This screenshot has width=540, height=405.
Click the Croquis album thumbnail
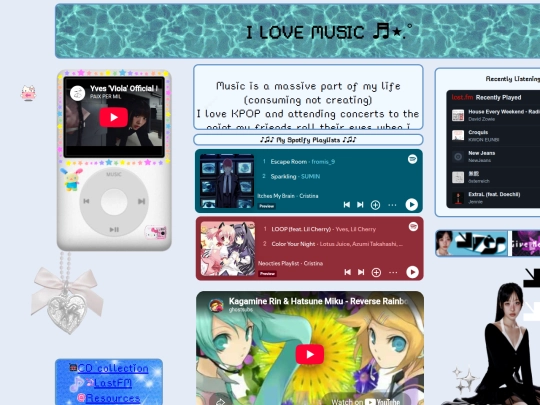click(458, 136)
